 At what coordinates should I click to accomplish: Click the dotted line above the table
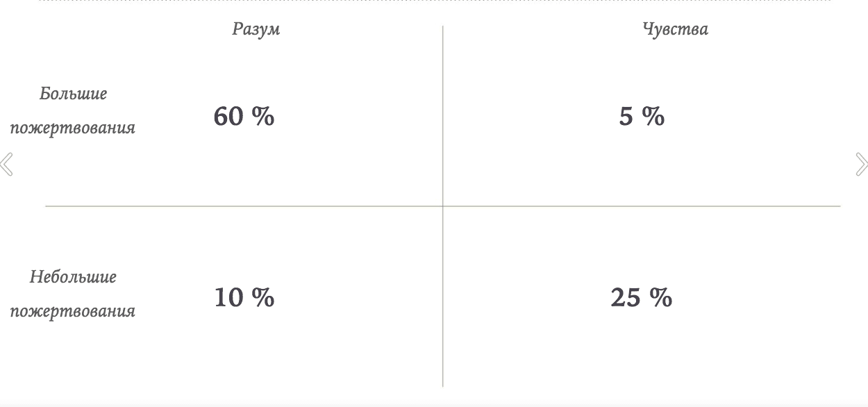coord(434,1)
